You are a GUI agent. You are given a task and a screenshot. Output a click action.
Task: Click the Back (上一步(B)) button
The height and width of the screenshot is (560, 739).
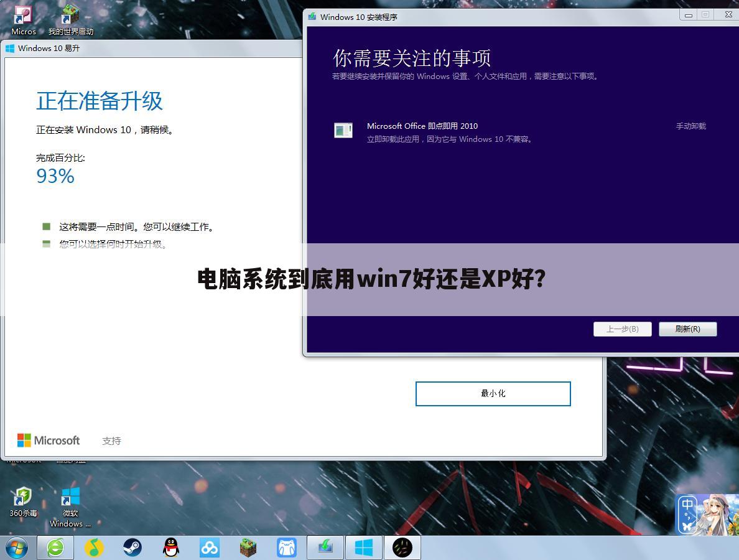tap(622, 329)
